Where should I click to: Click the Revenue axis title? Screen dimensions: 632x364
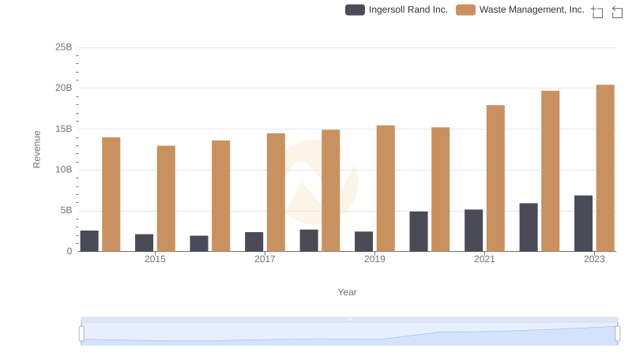tap(36, 149)
